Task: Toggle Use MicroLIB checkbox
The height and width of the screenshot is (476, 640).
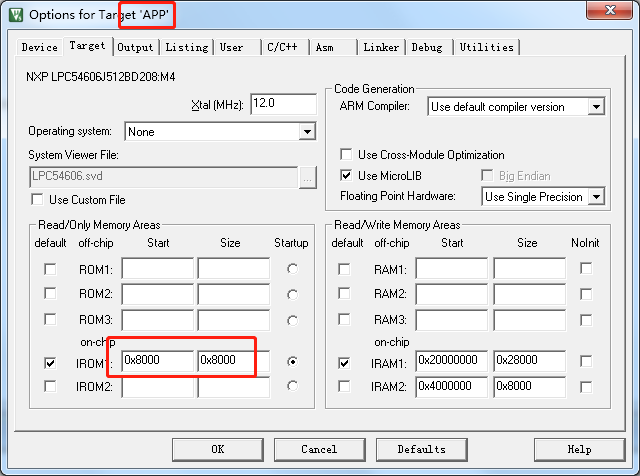Action: tap(346, 176)
